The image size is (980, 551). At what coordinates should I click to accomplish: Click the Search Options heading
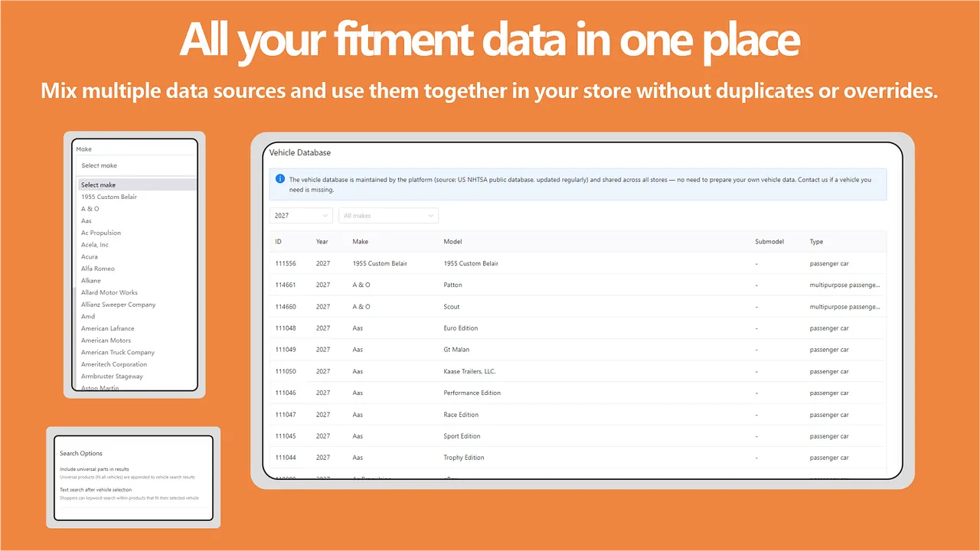coord(81,454)
